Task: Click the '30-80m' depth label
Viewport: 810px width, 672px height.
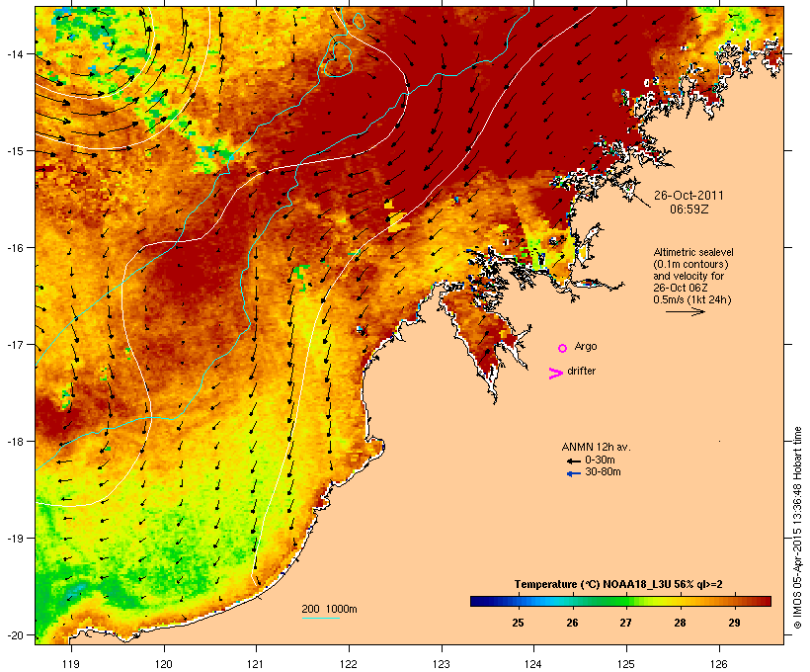Action: (603, 472)
